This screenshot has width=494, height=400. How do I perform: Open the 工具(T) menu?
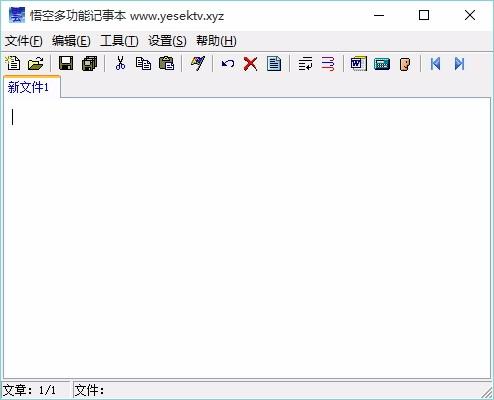point(119,41)
